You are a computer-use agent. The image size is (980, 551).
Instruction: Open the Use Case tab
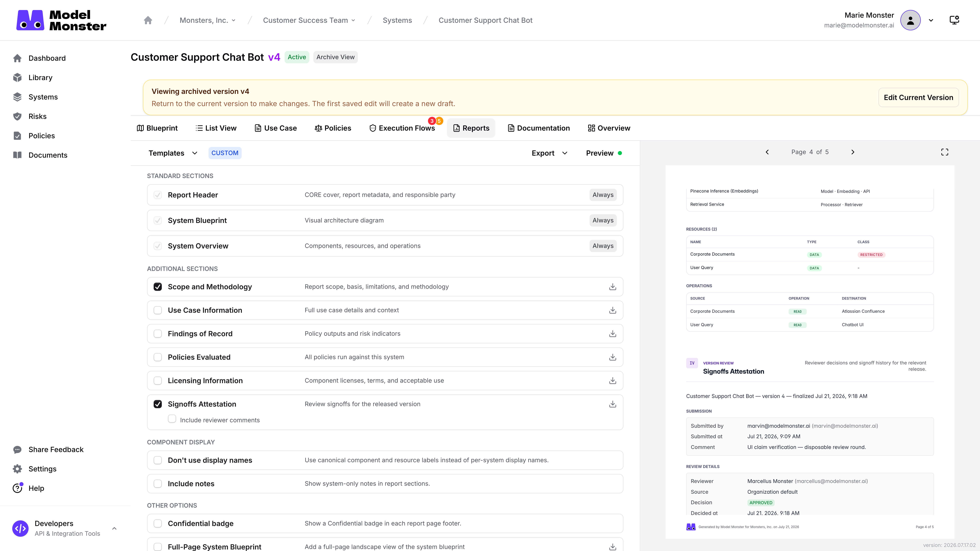click(x=276, y=128)
